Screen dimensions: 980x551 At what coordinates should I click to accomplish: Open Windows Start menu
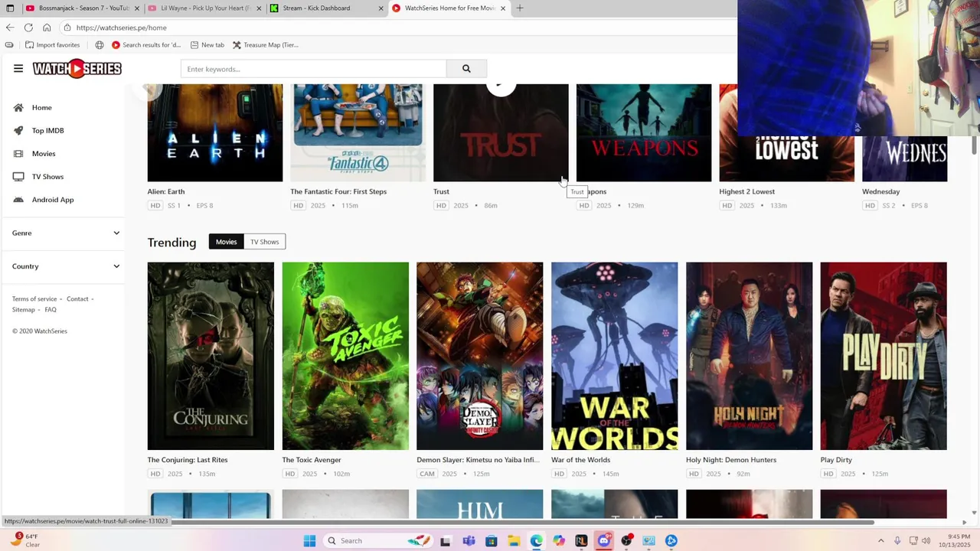pos(309,541)
